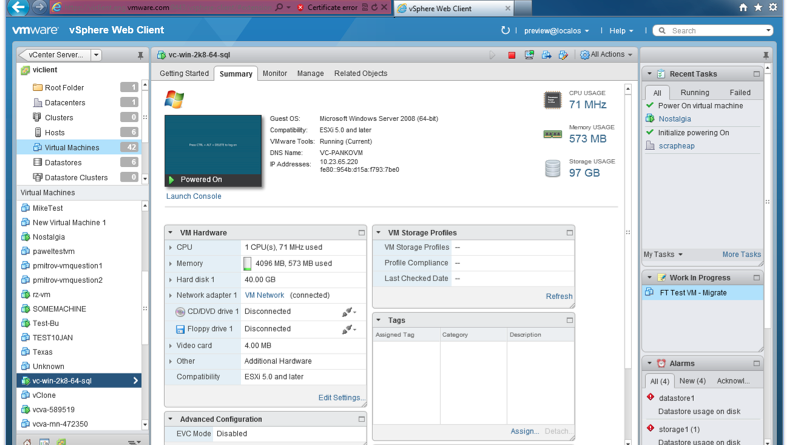Click CD/DVD drive 1 connect icon
Screen dimensions: 787x445
click(x=349, y=312)
